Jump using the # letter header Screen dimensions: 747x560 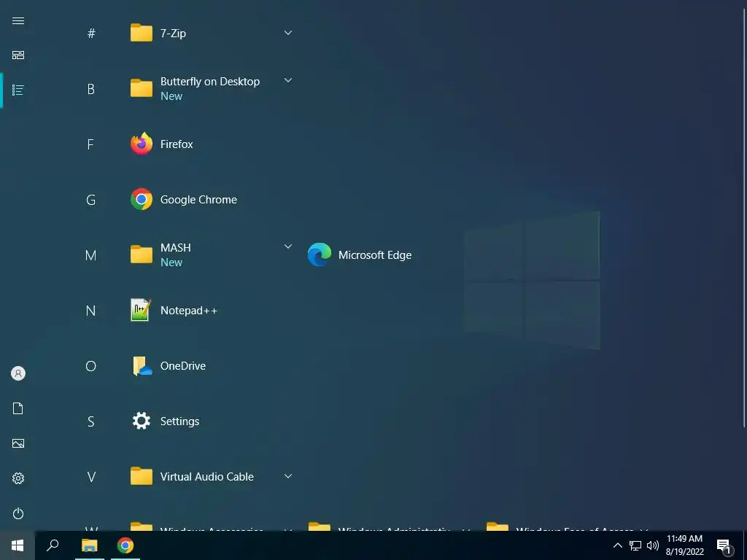click(x=91, y=34)
